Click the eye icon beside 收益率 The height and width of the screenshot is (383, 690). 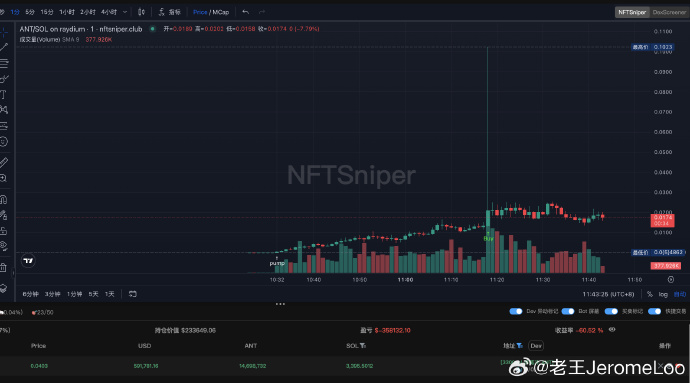pos(612,330)
